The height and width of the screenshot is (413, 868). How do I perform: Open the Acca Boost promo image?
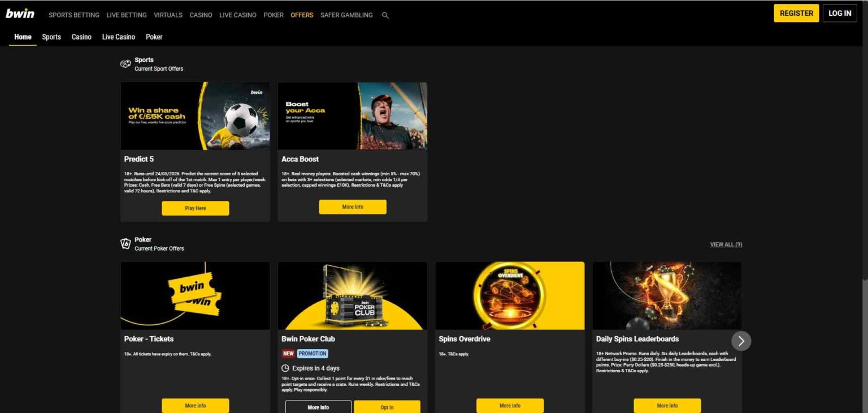(x=353, y=116)
